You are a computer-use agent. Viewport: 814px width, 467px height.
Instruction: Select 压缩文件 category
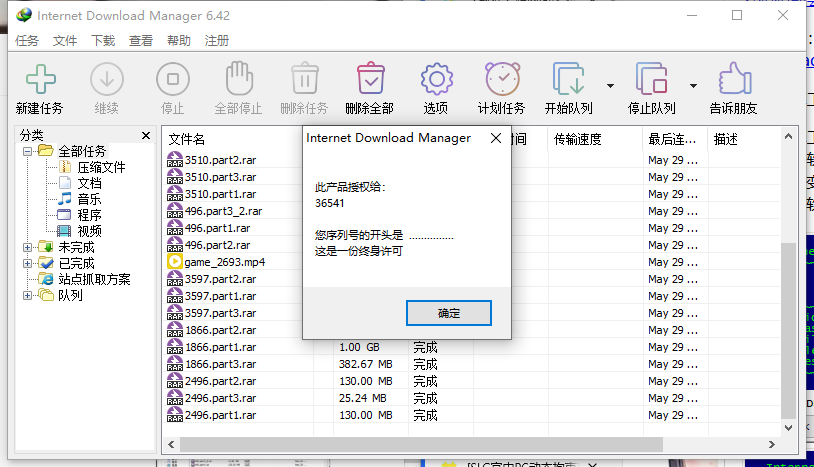[x=101, y=167]
